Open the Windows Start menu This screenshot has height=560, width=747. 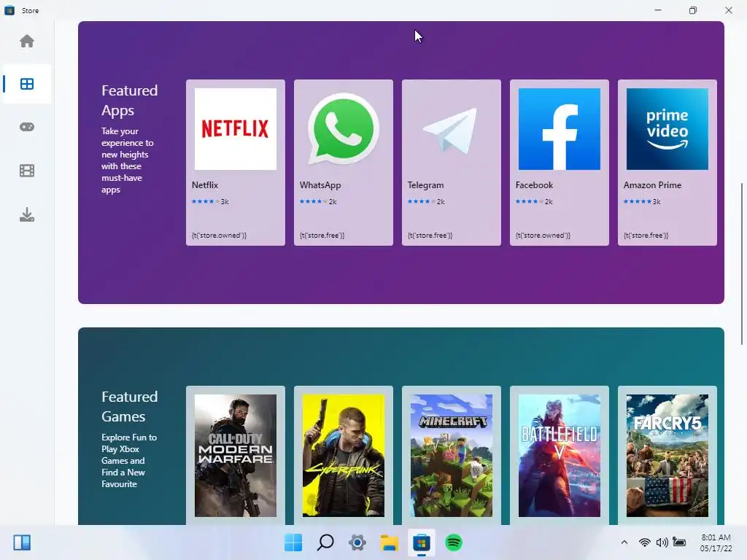[293, 542]
